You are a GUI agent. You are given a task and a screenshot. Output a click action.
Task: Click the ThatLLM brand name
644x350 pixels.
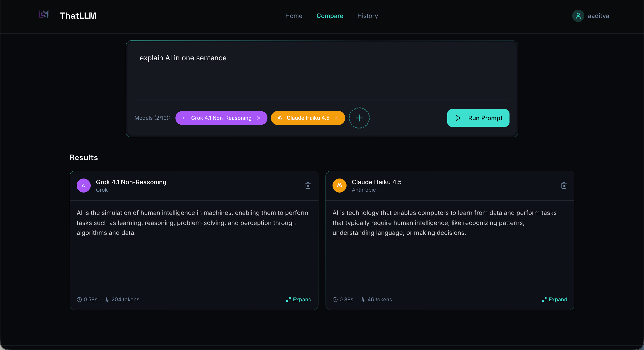coord(78,16)
